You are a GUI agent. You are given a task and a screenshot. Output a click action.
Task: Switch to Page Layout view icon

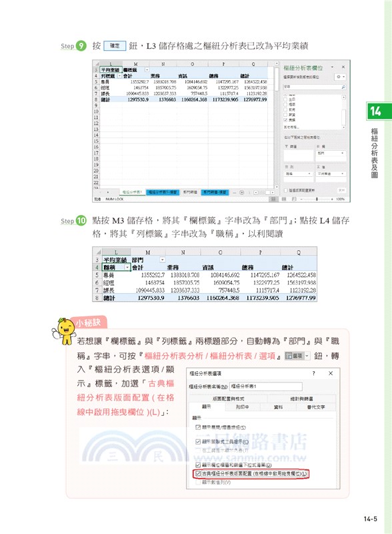pos(284,199)
